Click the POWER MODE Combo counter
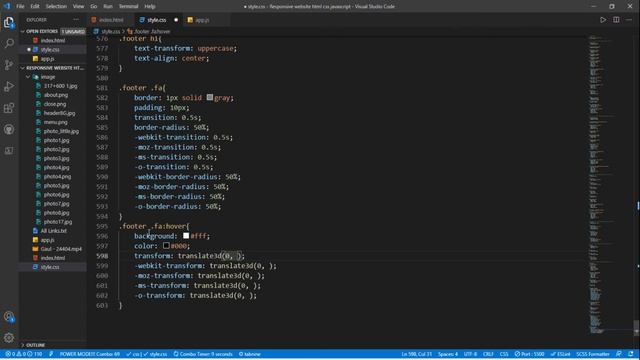 [90, 354]
